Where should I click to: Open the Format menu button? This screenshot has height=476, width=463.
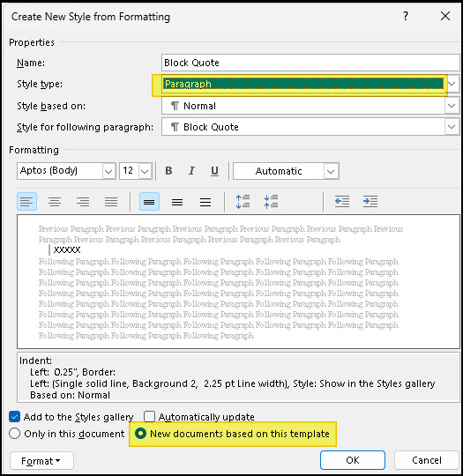pos(42,461)
